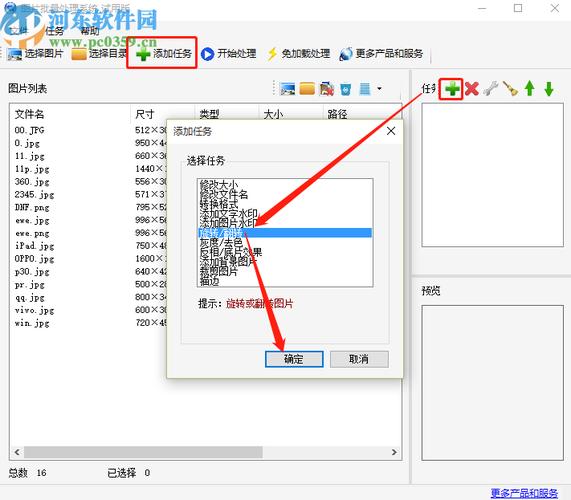The image size is (571, 500).
Task: Select 灰度/去色 in the task list
Action: click(285, 242)
